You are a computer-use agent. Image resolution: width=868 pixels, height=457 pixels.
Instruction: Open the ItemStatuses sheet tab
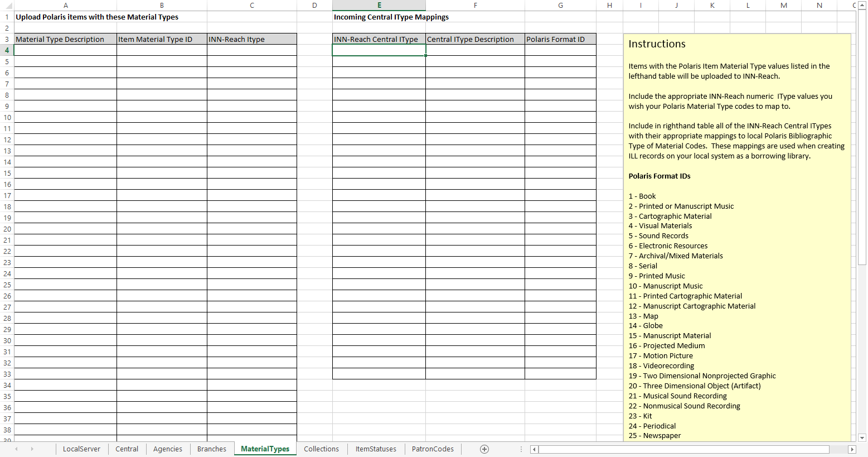[376, 449]
